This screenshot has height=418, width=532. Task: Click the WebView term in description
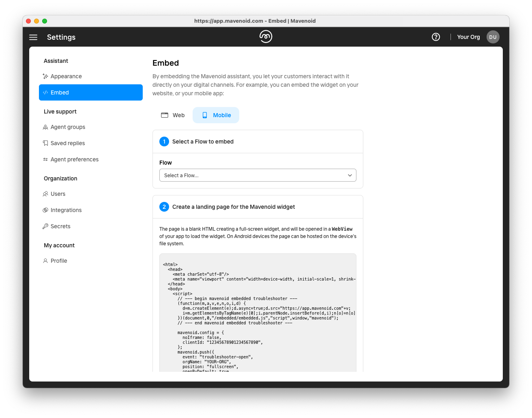(342, 229)
